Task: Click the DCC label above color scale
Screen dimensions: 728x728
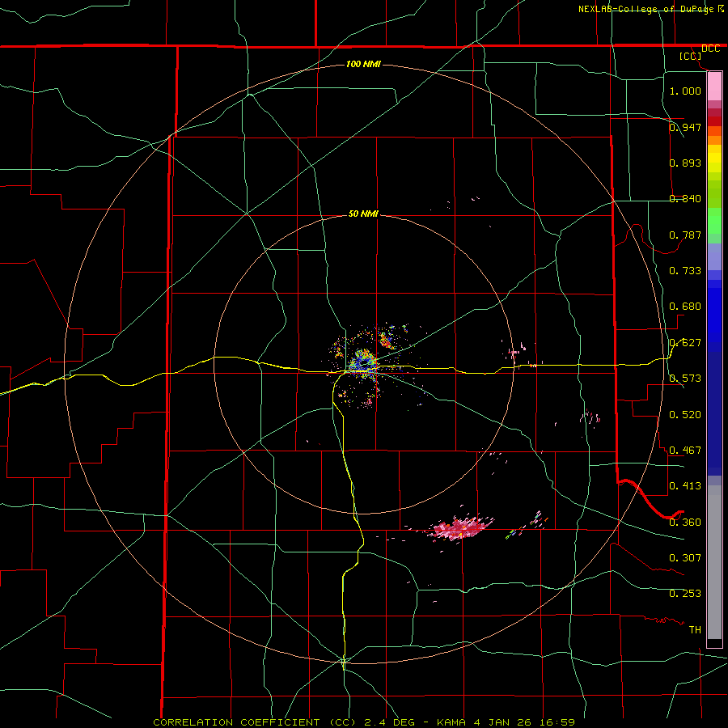Action: 710,49
